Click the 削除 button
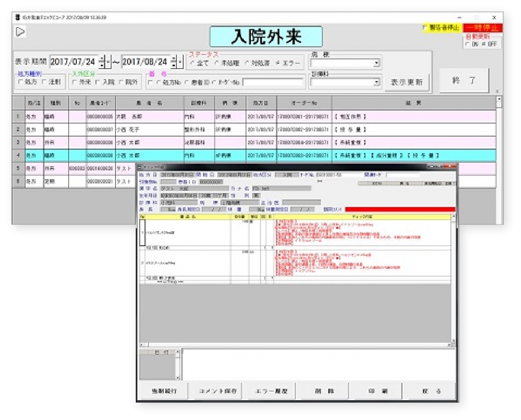The image size is (521, 420). click(325, 391)
